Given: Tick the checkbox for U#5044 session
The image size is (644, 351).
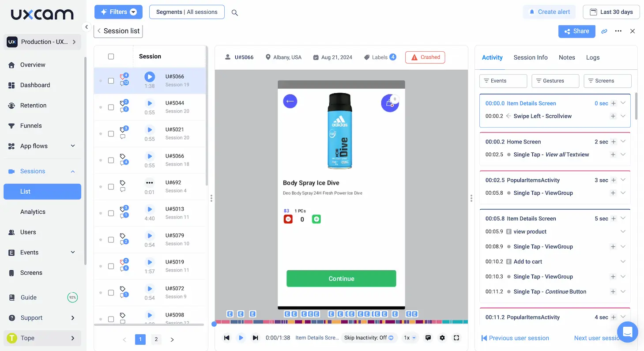Looking at the screenshot, I should coord(111,107).
